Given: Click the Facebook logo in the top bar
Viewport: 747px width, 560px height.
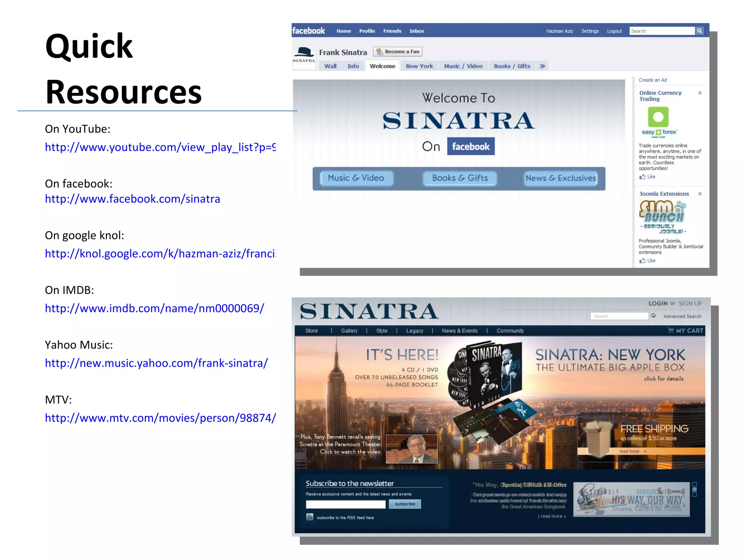Looking at the screenshot, I should point(309,31).
